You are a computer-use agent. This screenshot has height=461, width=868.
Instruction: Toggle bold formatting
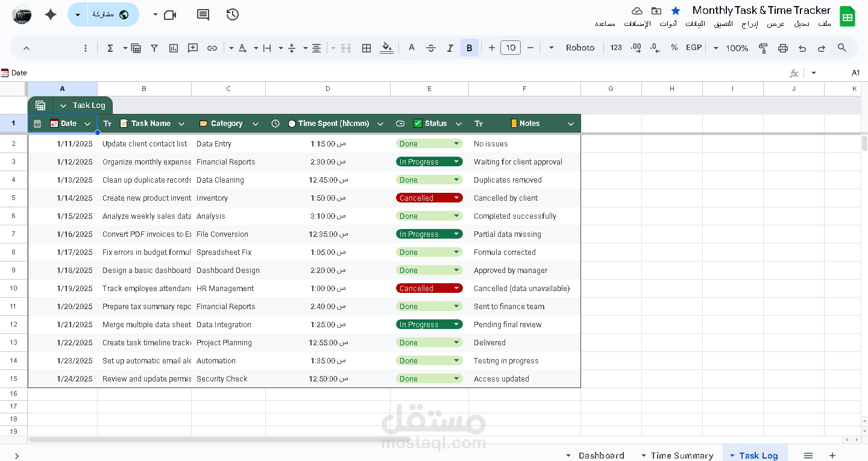pyautogui.click(x=470, y=48)
